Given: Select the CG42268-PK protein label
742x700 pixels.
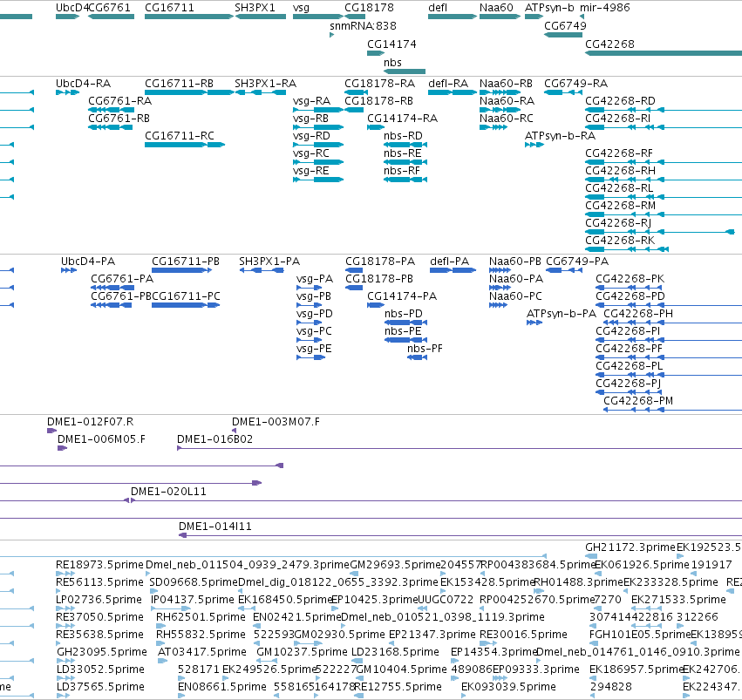Looking at the screenshot, I should pos(630,279).
